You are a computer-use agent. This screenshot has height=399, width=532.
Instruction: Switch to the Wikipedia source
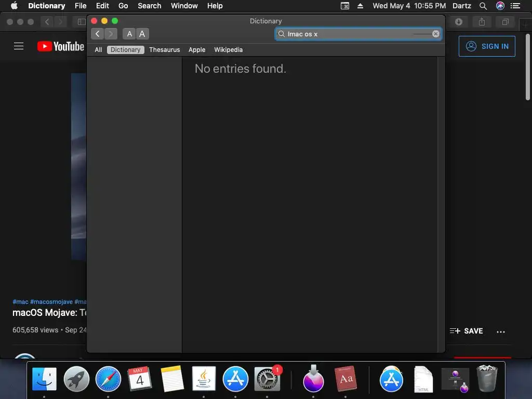point(229,50)
